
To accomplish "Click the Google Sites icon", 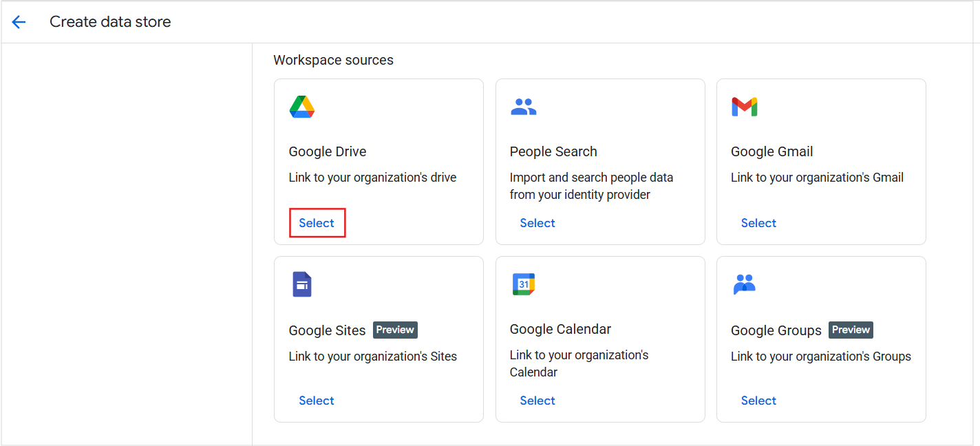I will pyautogui.click(x=301, y=284).
